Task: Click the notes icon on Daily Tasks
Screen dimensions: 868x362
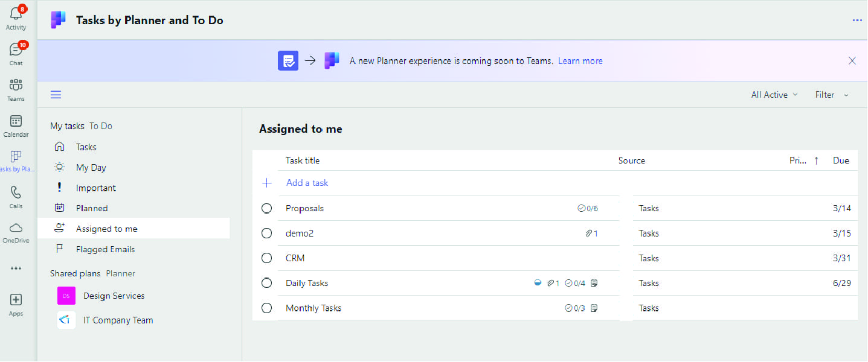Action: [594, 283]
